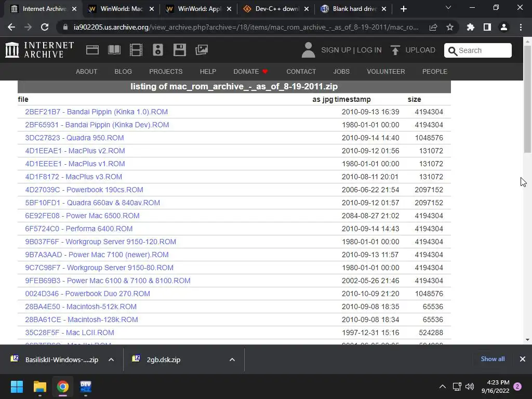Click the user avatar icon
The height and width of the screenshot is (399, 532).
pyautogui.click(x=308, y=50)
